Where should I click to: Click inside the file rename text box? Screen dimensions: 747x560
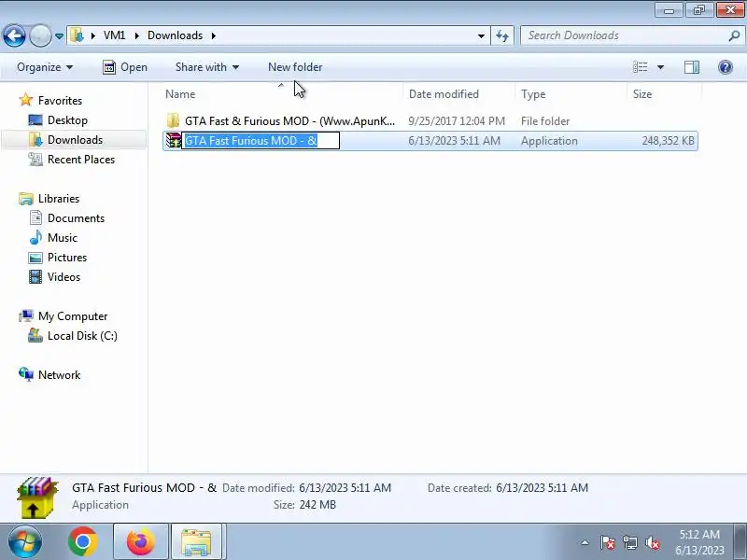pos(261,141)
